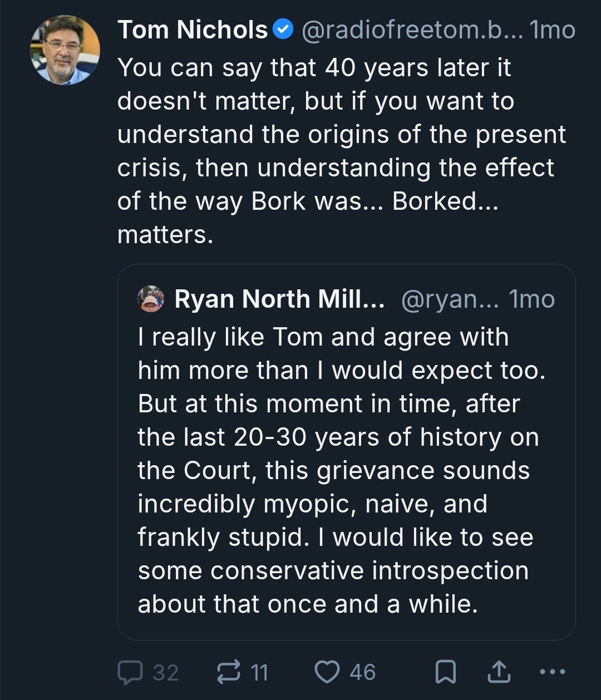Open the share icon for this post
601x700 pixels.
[x=497, y=672]
